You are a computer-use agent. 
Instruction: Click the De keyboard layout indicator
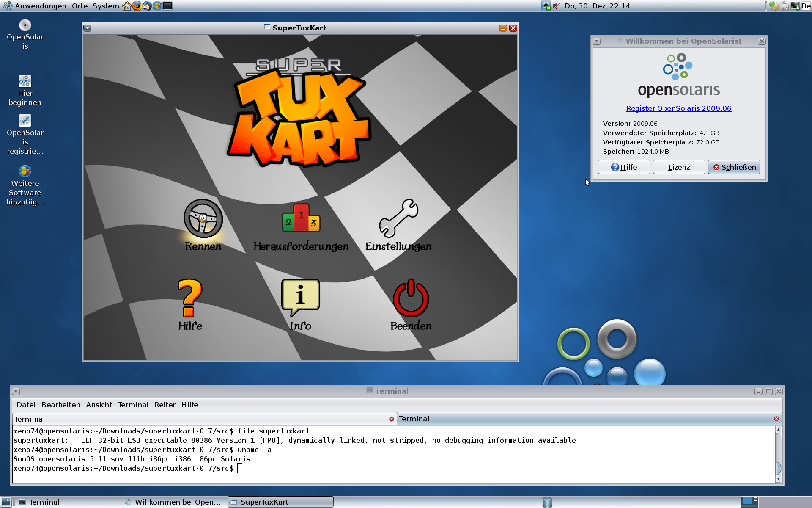pyautogui.click(x=806, y=6)
